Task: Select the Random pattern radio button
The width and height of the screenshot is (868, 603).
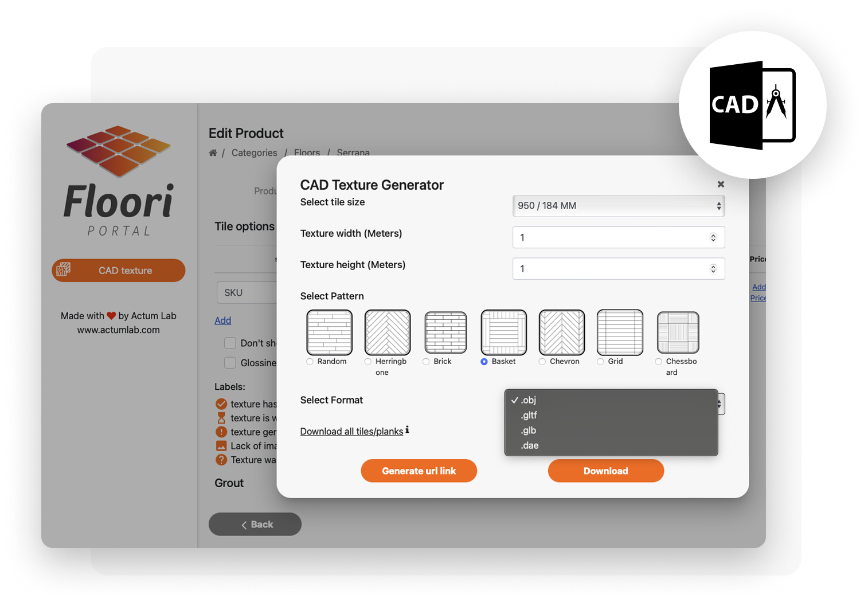Action: pos(310,362)
